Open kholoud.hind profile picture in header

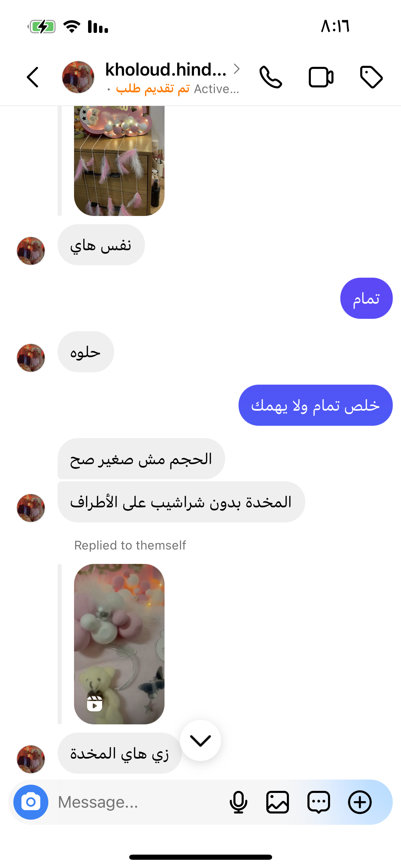tap(78, 77)
